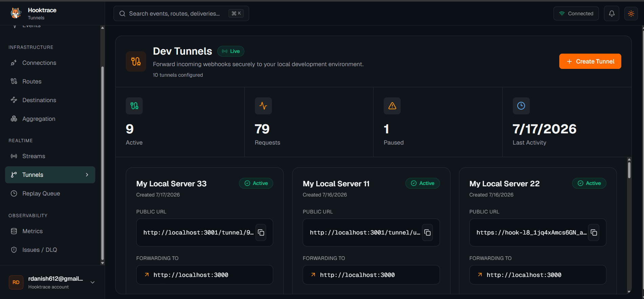Expand the account dropdown chevron
This screenshot has width=644, height=299.
pyautogui.click(x=93, y=282)
